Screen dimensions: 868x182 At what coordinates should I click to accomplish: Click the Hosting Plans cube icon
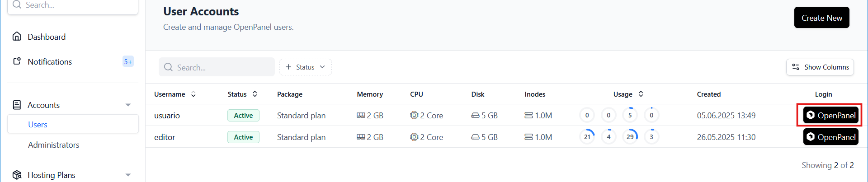[17, 175]
